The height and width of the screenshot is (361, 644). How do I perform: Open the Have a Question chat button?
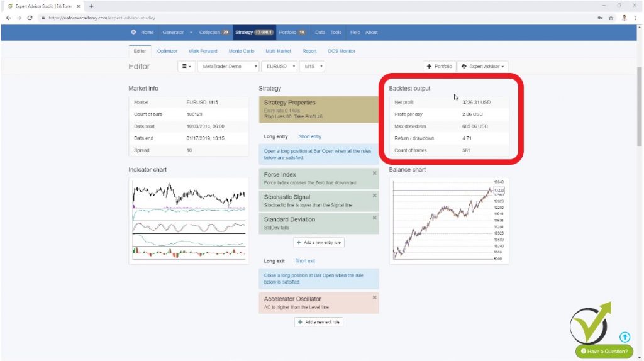(604, 351)
